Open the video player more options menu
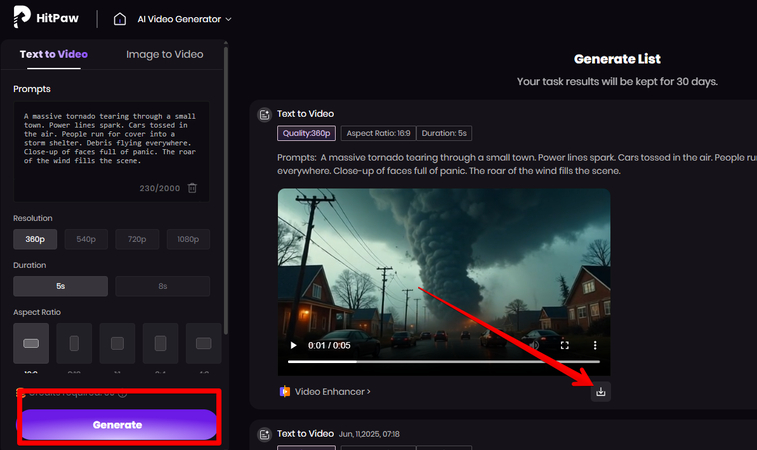Viewport: 757px width, 450px height. click(x=595, y=345)
